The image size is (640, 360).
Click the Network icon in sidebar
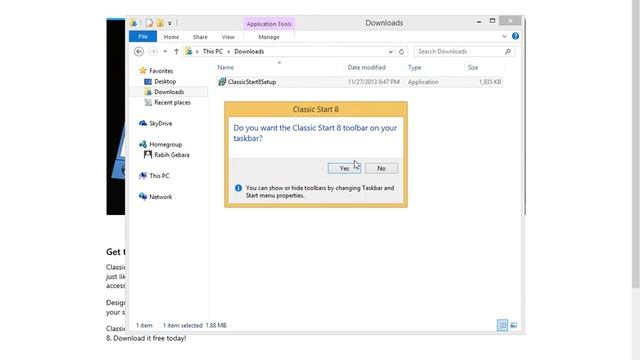pyautogui.click(x=142, y=196)
